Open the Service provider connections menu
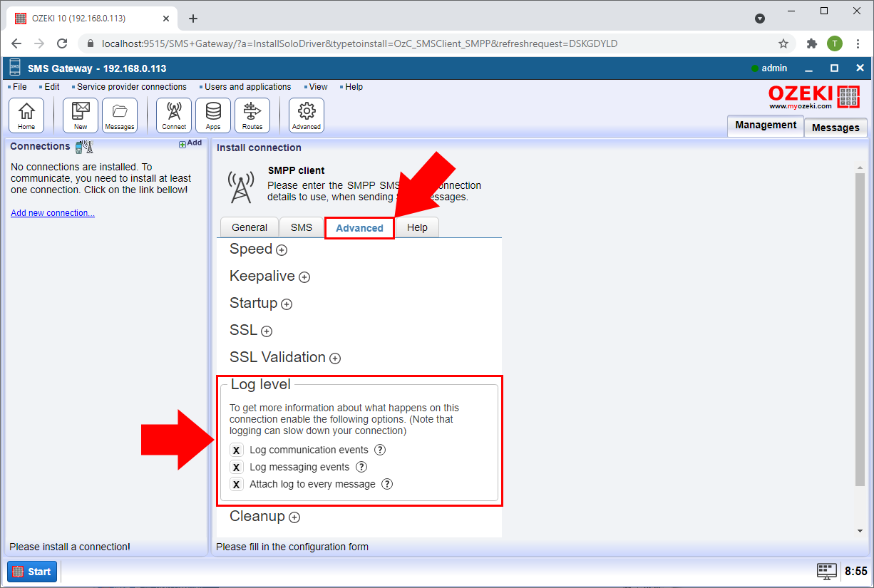Image resolution: width=874 pixels, height=588 pixels. pos(131,87)
